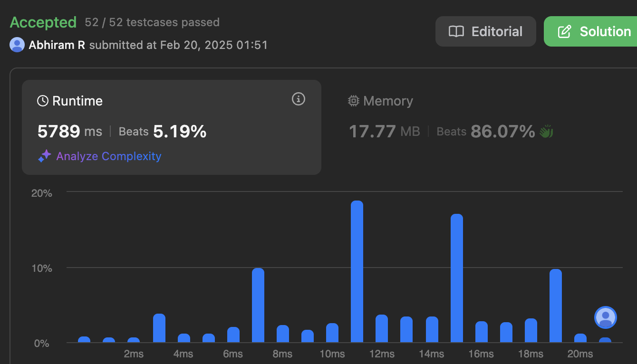Click the tall bar at 15ms
637x364 pixels.
(457, 278)
